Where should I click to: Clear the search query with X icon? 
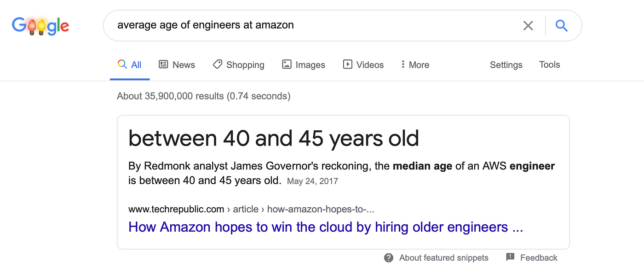point(528,26)
